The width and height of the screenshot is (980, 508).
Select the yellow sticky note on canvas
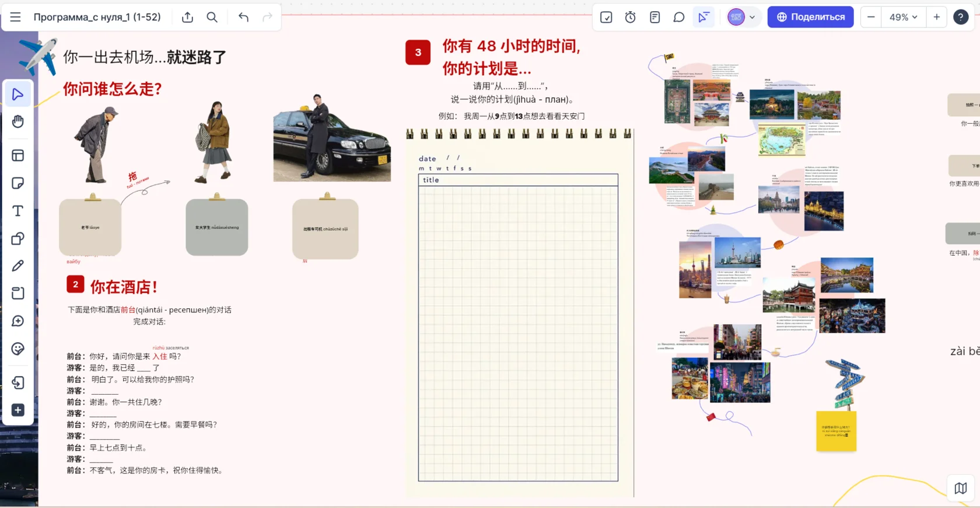click(x=836, y=431)
